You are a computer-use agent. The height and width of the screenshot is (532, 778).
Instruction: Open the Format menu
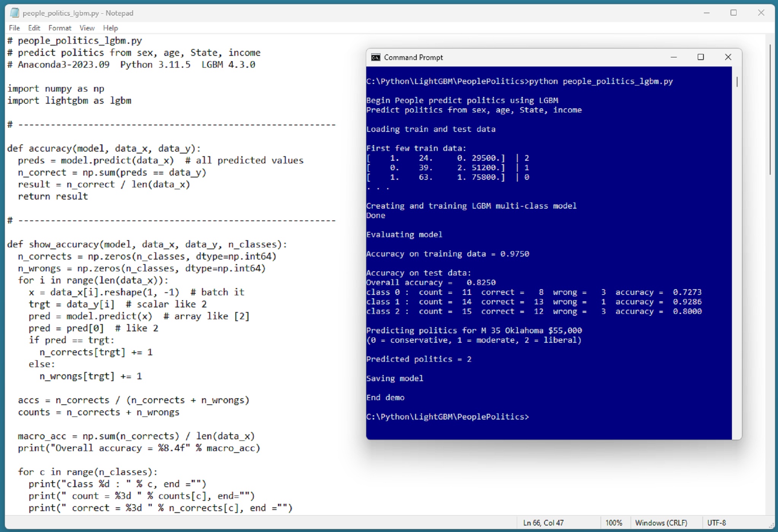click(x=60, y=28)
